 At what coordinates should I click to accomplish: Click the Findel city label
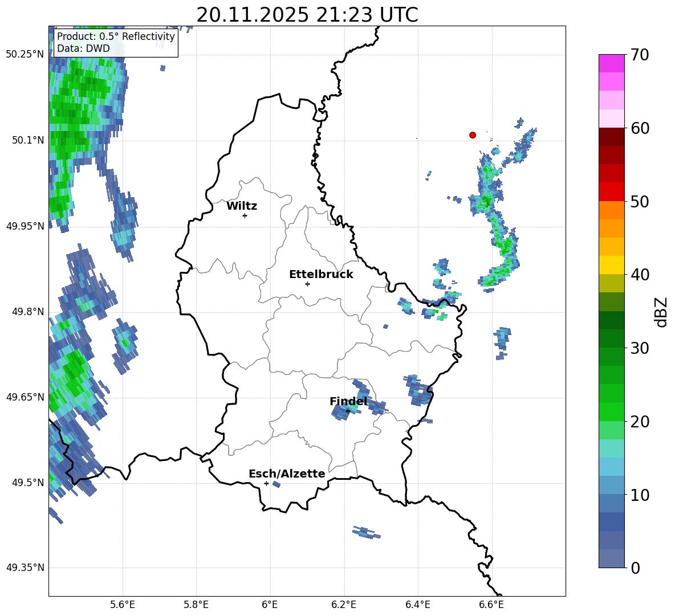point(348,401)
